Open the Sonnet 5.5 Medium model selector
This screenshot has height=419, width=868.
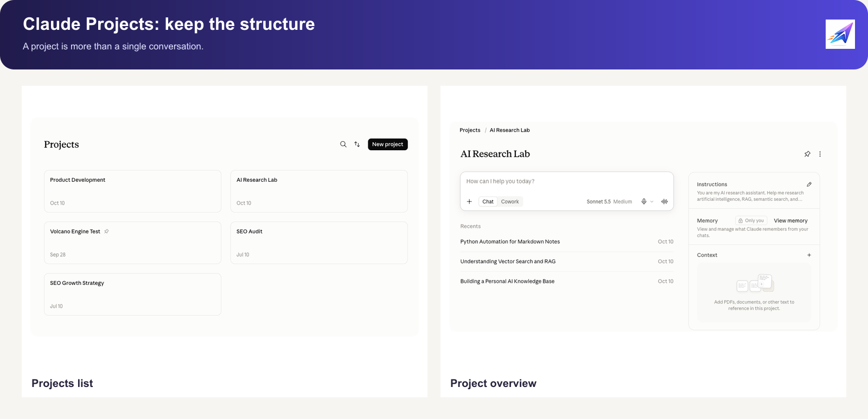point(609,201)
